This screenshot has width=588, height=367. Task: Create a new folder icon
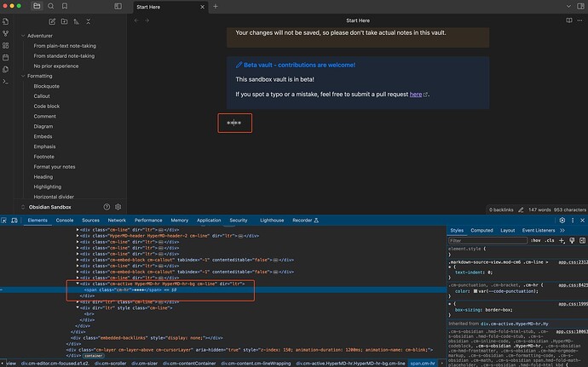click(64, 22)
